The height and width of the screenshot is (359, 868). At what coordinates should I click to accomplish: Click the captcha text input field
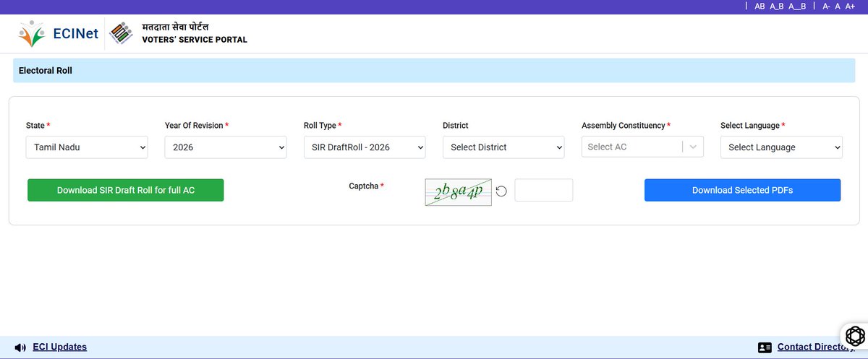[544, 190]
